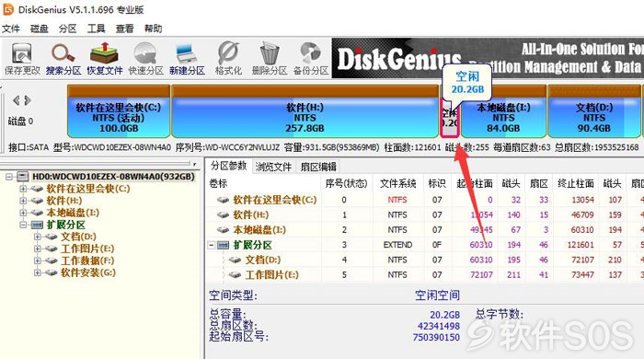Click the 空闲空间 space type value
The image size is (644, 359).
pos(437,295)
